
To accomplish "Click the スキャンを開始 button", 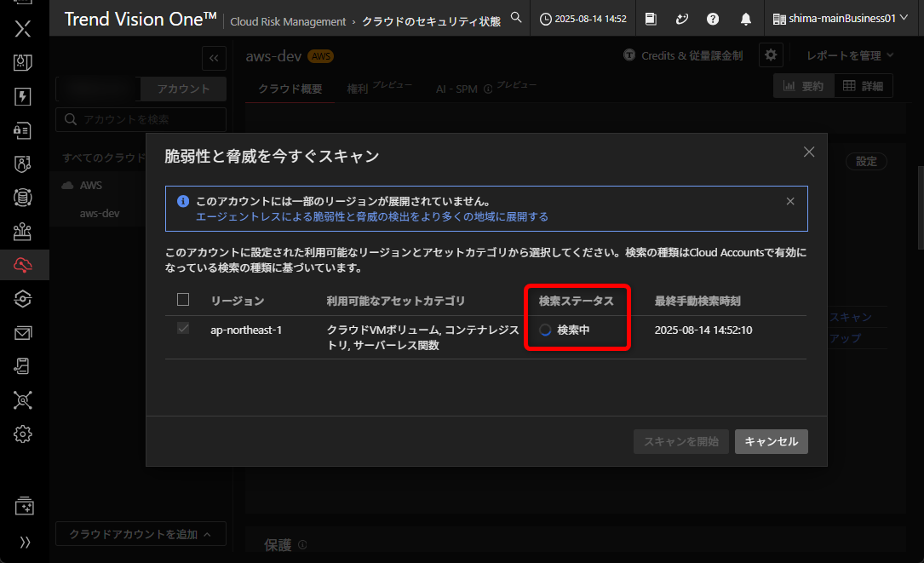I will pyautogui.click(x=680, y=441).
